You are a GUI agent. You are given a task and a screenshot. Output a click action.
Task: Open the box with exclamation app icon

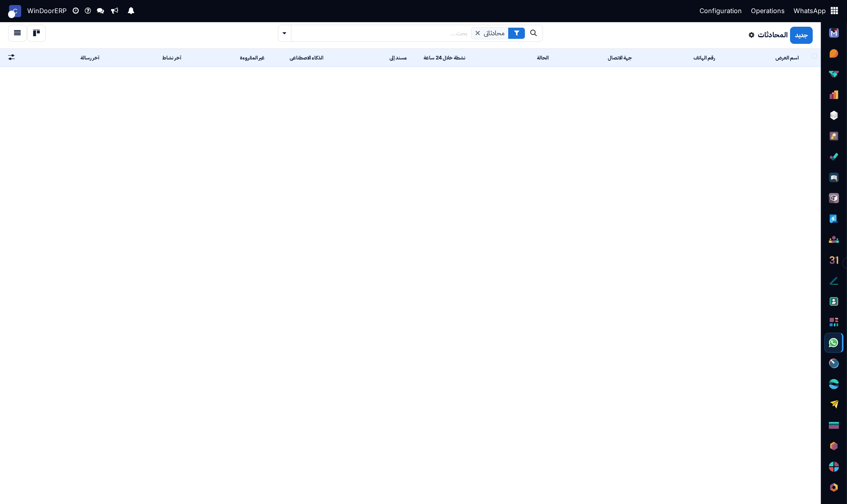coord(834,198)
